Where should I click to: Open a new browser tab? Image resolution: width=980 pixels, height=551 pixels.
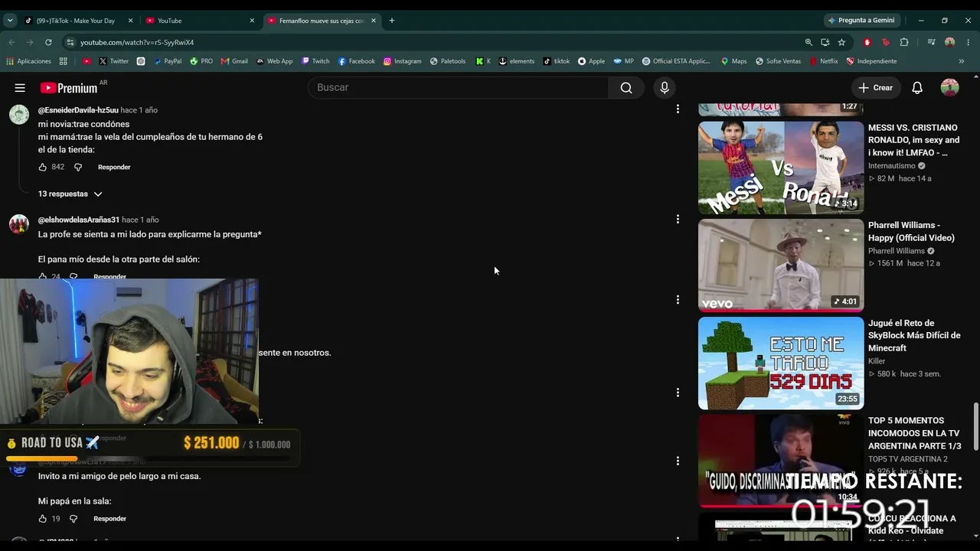[392, 21]
